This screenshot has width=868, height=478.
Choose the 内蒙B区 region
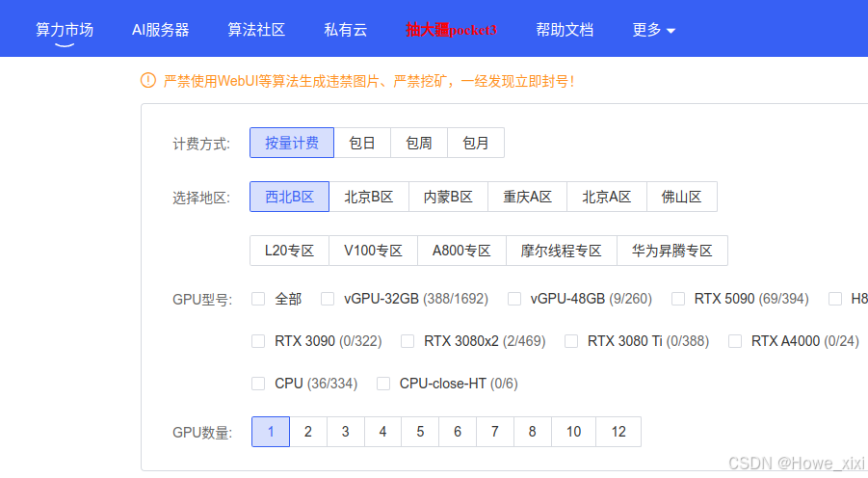point(448,197)
